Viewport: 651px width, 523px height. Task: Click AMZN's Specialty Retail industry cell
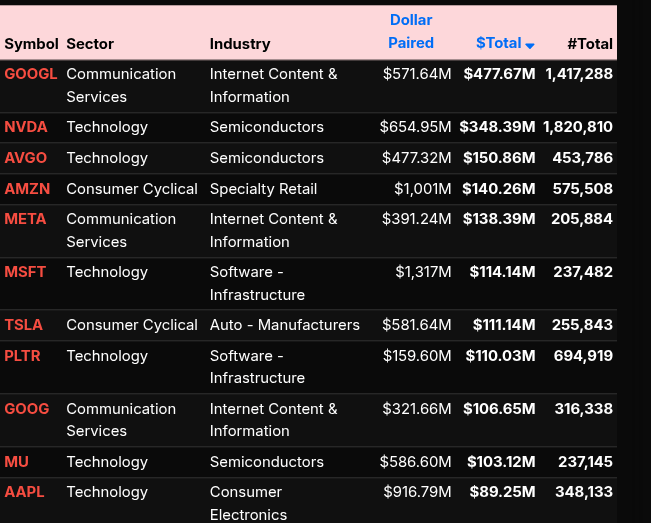(x=263, y=189)
